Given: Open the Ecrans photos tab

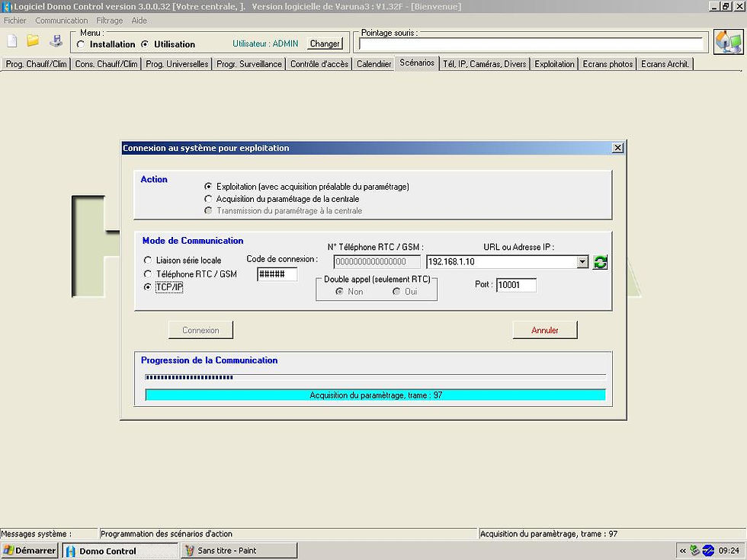Looking at the screenshot, I should click(608, 64).
